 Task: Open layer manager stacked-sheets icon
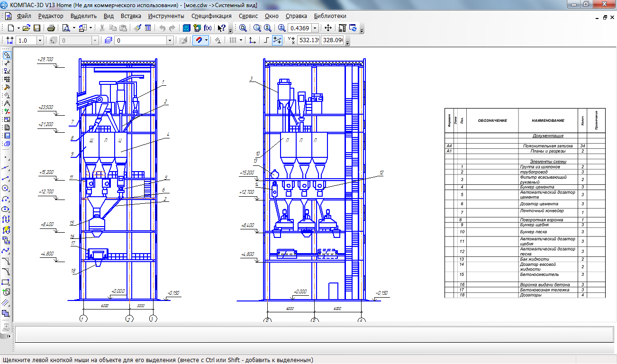tap(108, 41)
